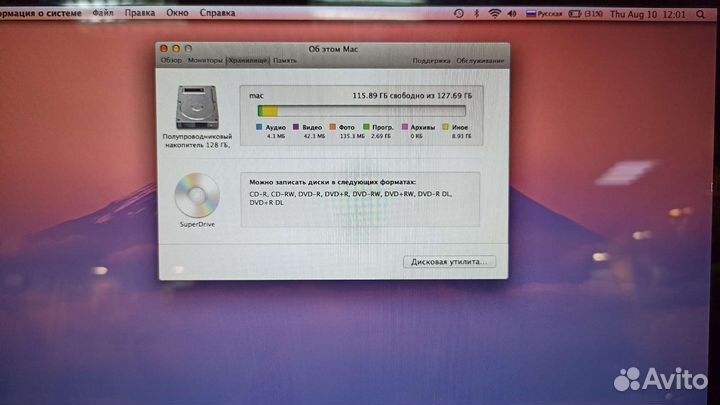Select the Хранилище tab
Screen dimensions: 720x405
tap(248, 60)
